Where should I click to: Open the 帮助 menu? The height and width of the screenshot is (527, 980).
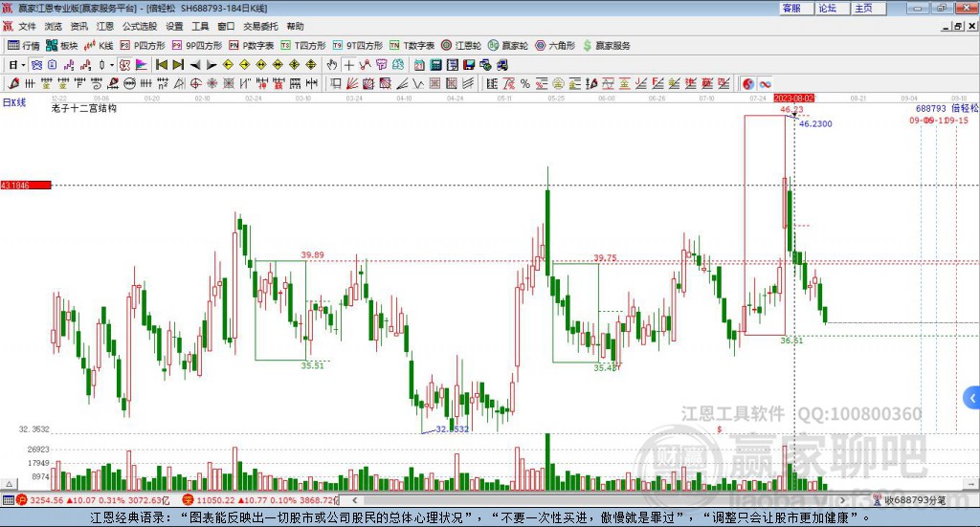pos(295,26)
